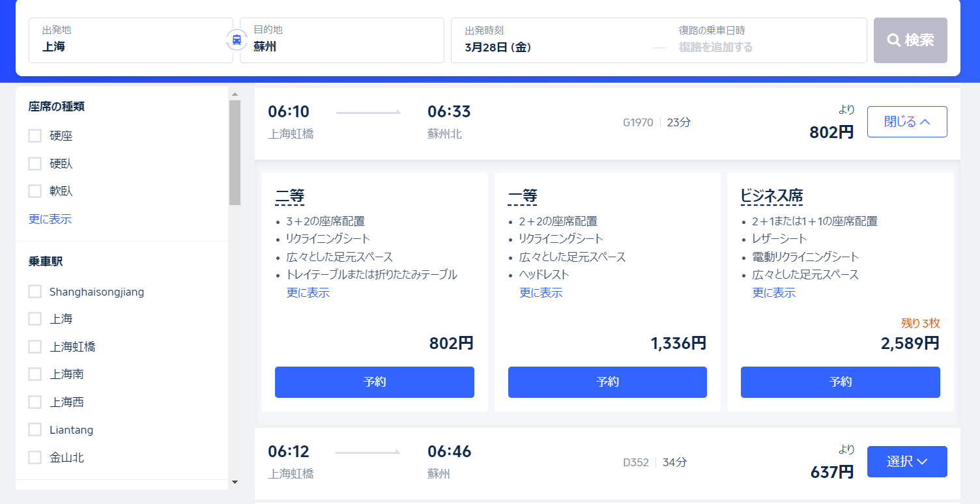Screen dimensions: 980x504
Task: Check 上海虹橋 in the station filter
Action: (x=35, y=346)
